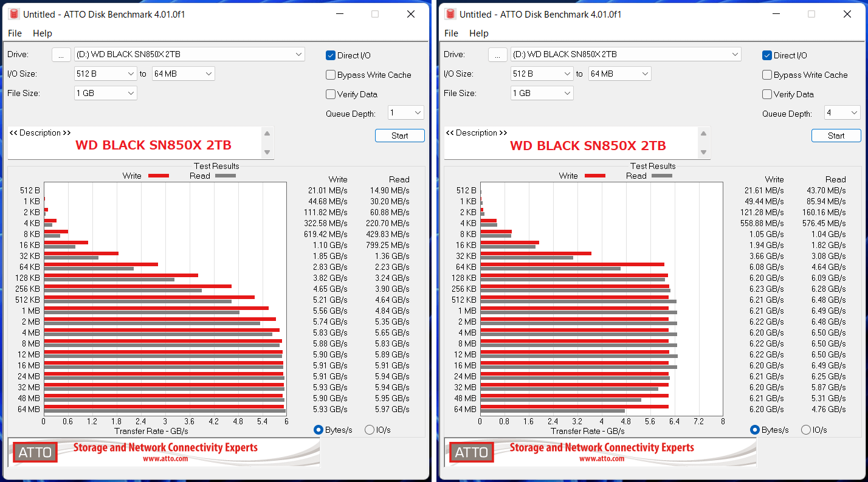Open File menu in left window

click(15, 33)
